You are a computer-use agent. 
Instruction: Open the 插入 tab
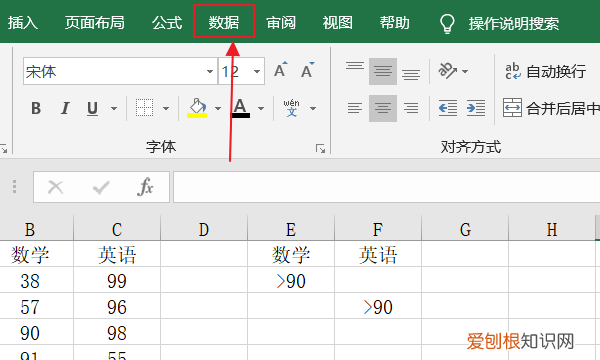tap(23, 23)
